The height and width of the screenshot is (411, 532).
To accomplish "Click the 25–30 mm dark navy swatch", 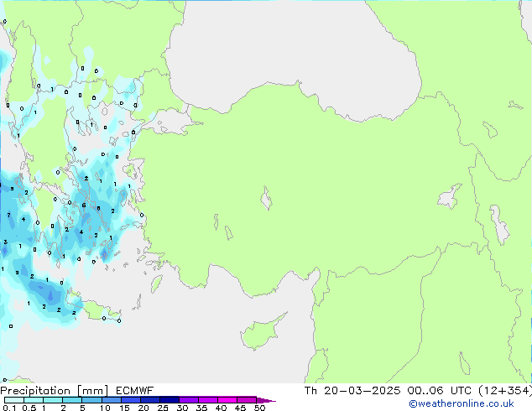I will (169, 400).
